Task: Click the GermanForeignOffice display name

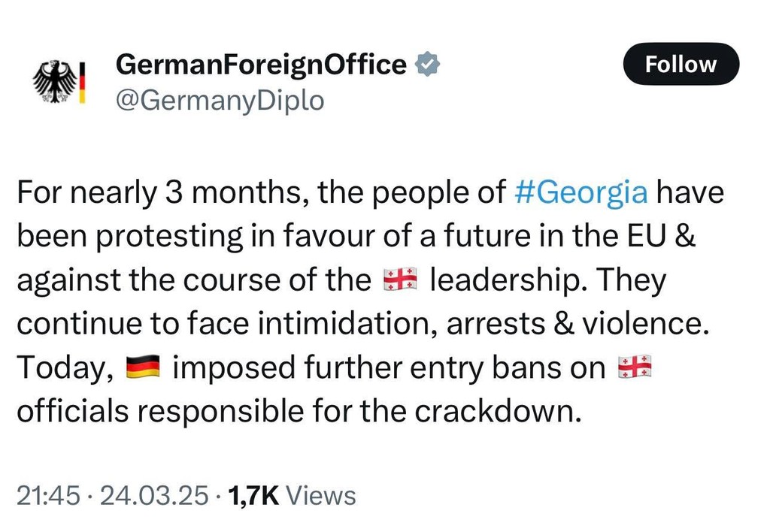Action: [x=261, y=65]
